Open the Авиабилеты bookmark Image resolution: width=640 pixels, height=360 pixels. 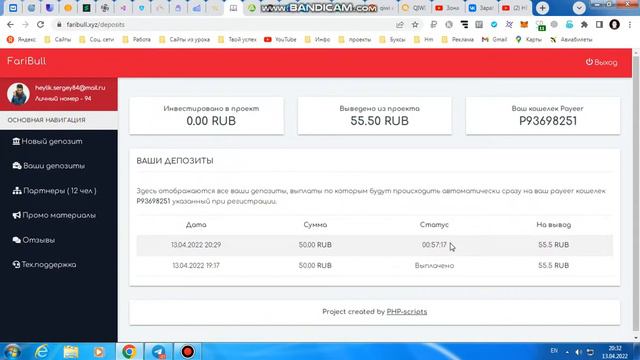click(x=571, y=40)
